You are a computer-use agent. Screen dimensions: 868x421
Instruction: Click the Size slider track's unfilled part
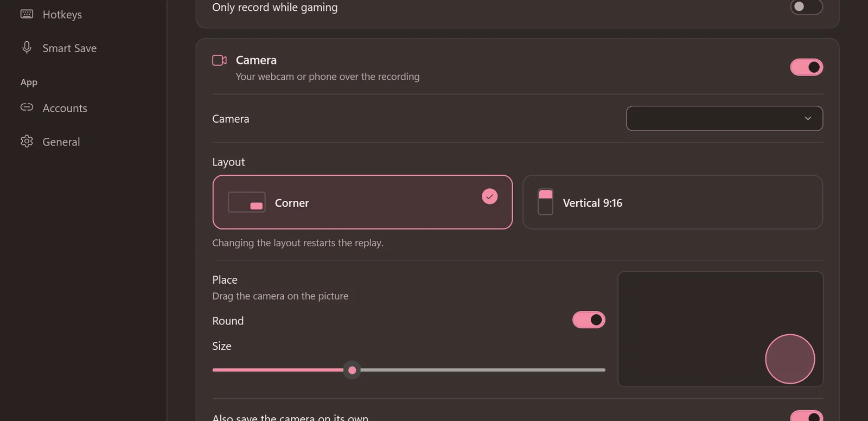pyautogui.click(x=482, y=370)
